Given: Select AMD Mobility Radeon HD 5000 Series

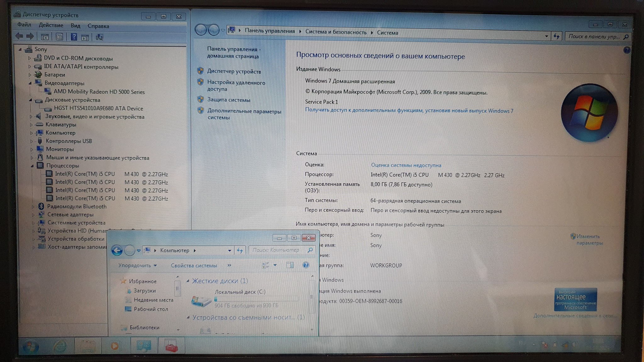Looking at the screenshot, I should [x=99, y=92].
